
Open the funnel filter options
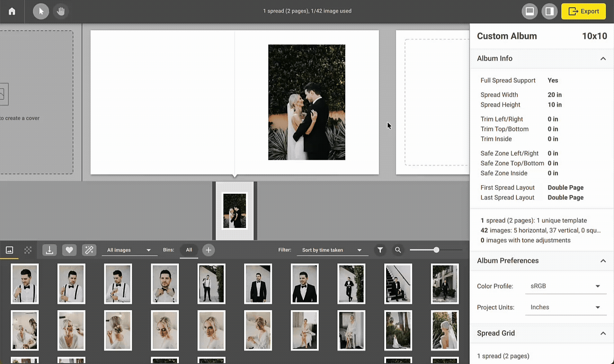(380, 250)
